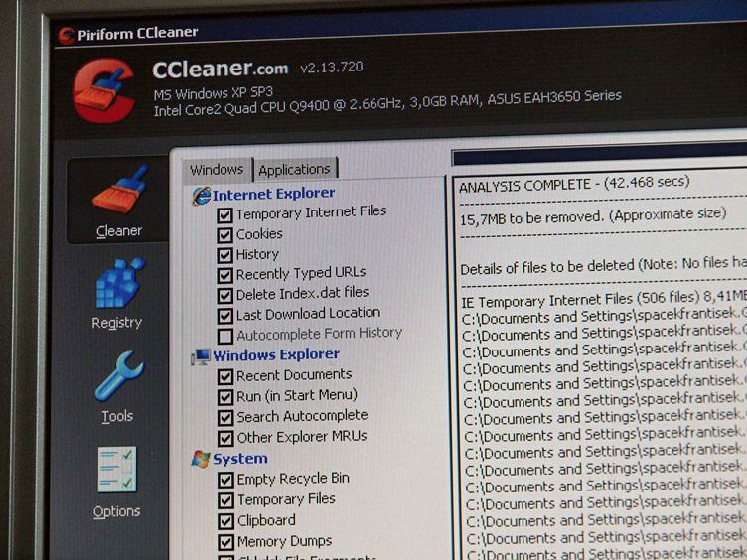Click the Piriform CCleaner title bar icon
The height and width of the screenshot is (560, 747).
pyautogui.click(x=66, y=35)
